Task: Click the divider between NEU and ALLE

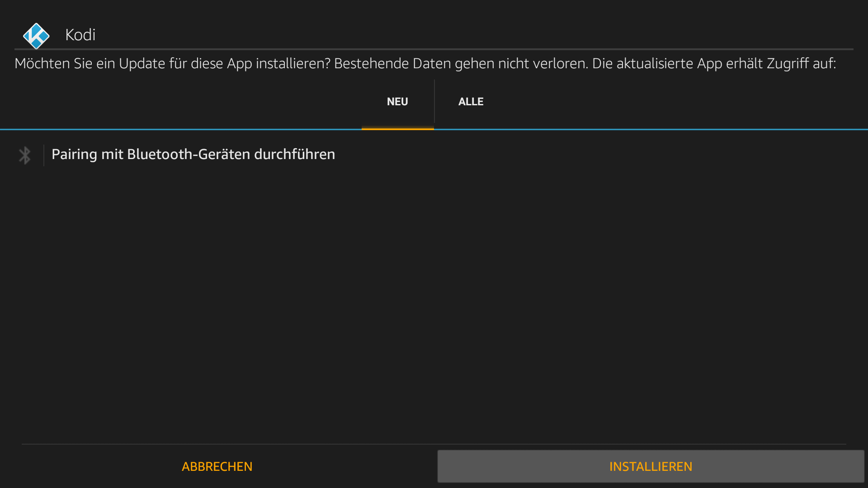Action: [434, 102]
